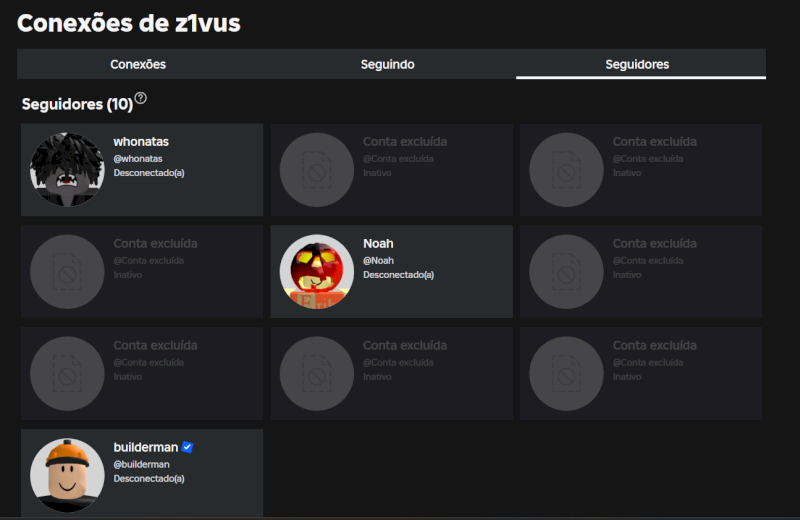
Task: Open the whonatas display name link
Action: tap(141, 142)
